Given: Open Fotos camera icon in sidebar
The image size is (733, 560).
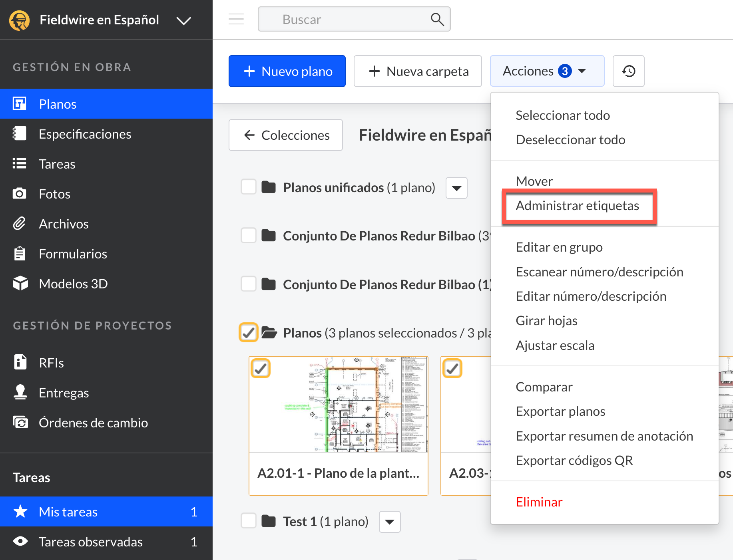Looking at the screenshot, I should coord(20,194).
